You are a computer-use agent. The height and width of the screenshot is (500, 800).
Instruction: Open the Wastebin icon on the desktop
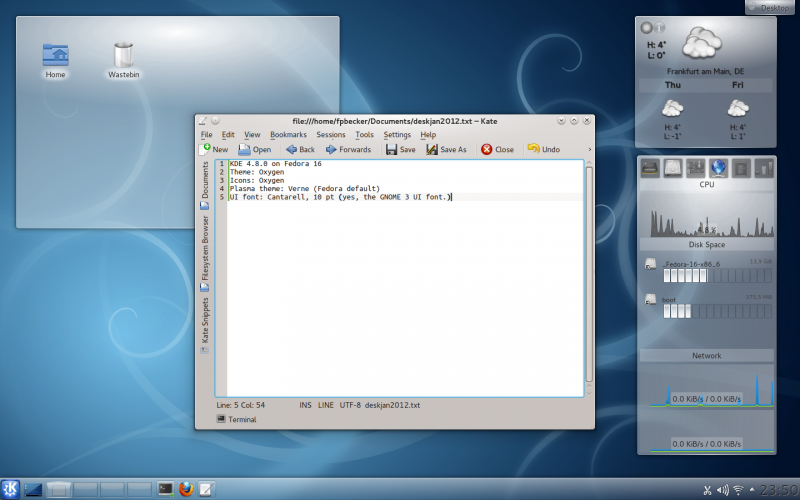coord(123,60)
